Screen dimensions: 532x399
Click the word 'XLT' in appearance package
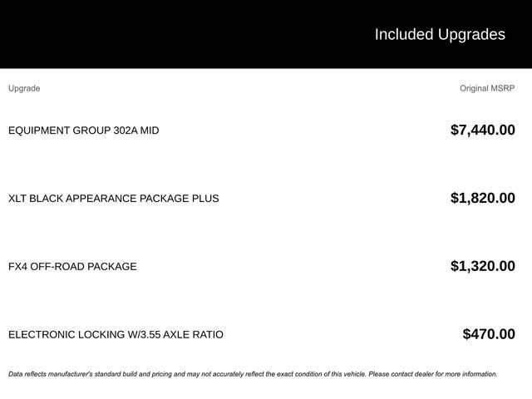[x=17, y=199]
